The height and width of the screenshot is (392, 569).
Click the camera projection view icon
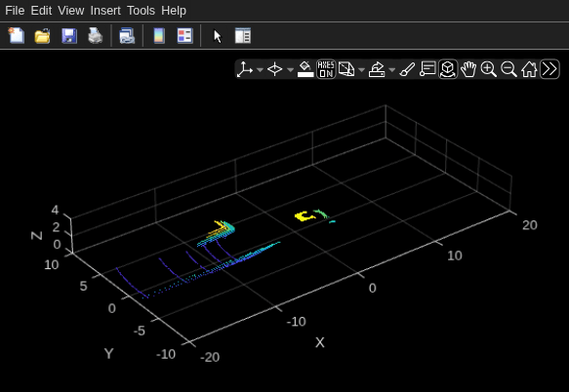(274, 69)
